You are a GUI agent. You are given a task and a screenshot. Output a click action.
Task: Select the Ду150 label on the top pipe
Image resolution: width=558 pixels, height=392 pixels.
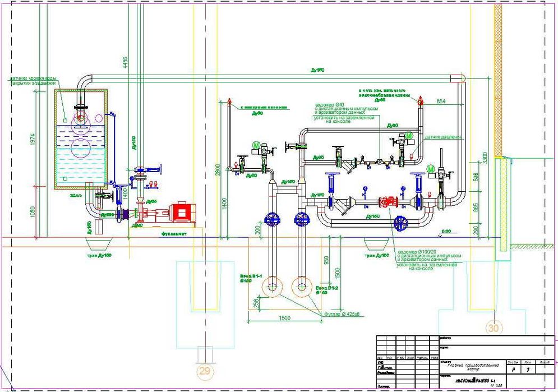(317, 71)
